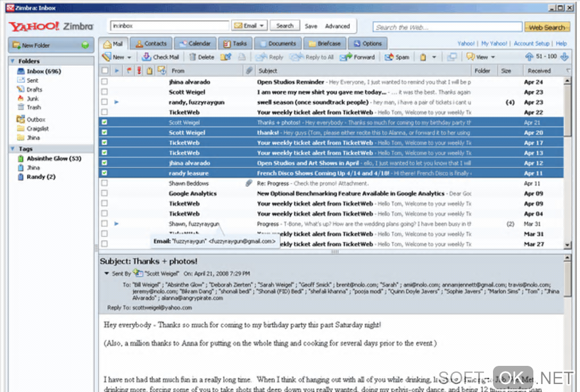The width and height of the screenshot is (580, 392).
Task: Open the tag dropdown arrow in toolbar
Action: click(x=434, y=57)
